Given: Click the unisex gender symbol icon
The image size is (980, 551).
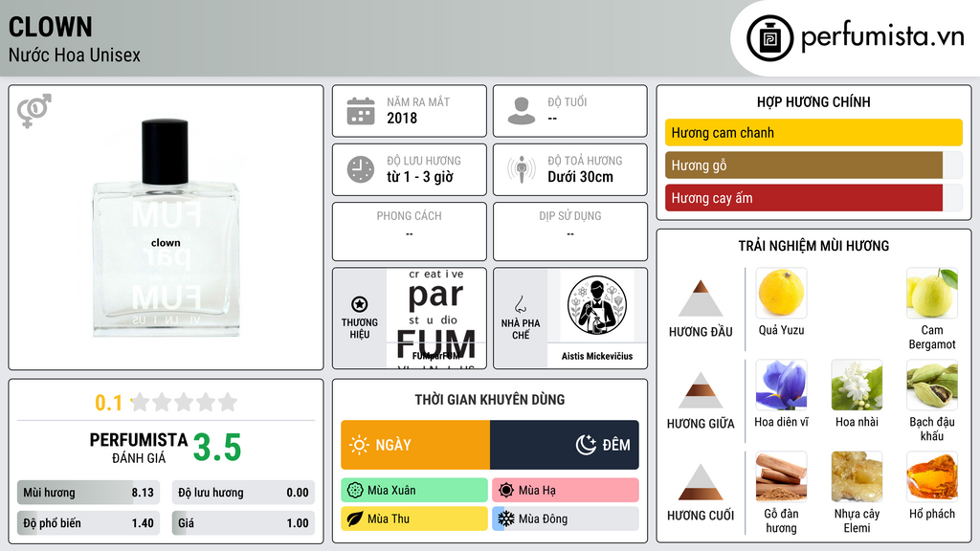Looking at the screenshot, I should [34, 111].
